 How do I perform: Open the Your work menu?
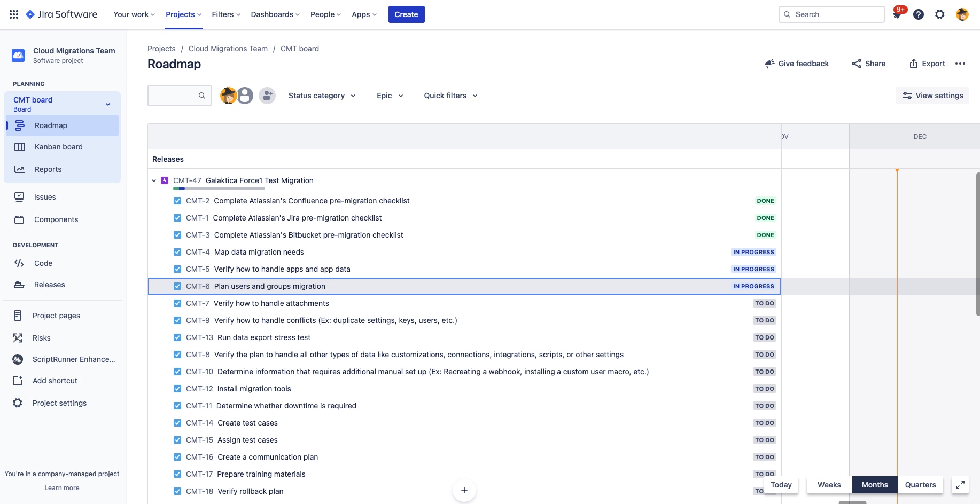[134, 14]
